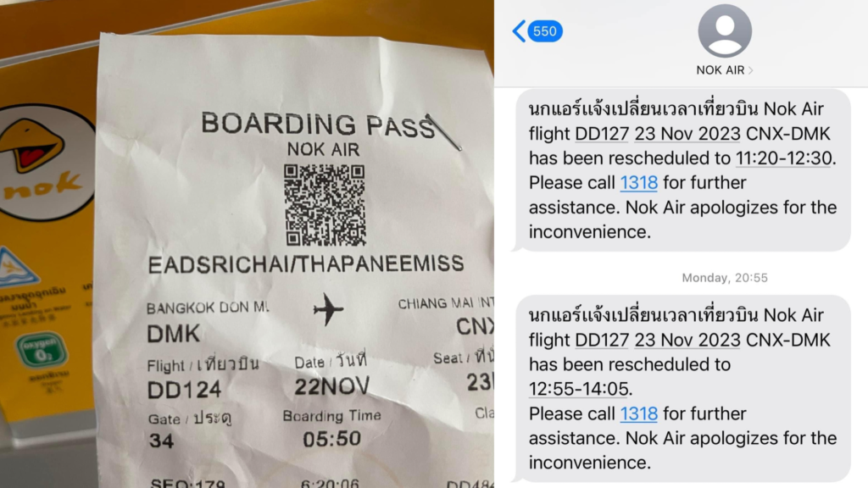
Task: Open the NOK AIR contact avatar
Action: (x=725, y=31)
